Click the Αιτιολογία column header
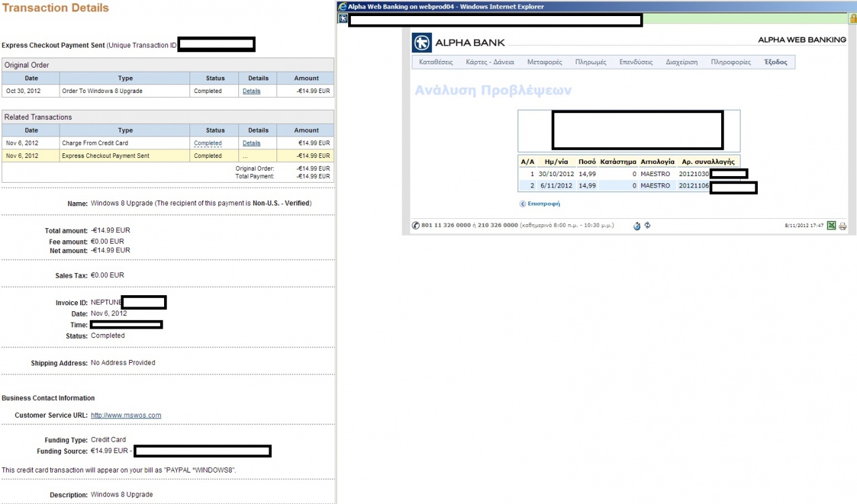The image size is (857, 504). (x=657, y=161)
